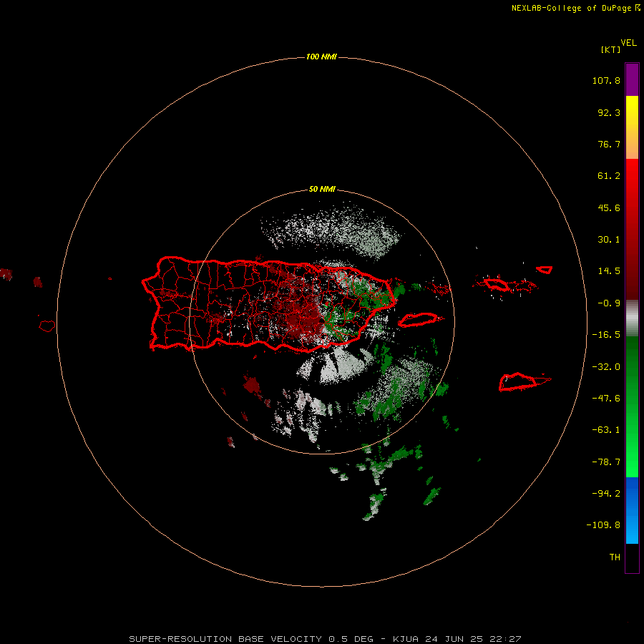Select the 14.5 scale value
This screenshot has height=644, width=644.
tap(609, 271)
